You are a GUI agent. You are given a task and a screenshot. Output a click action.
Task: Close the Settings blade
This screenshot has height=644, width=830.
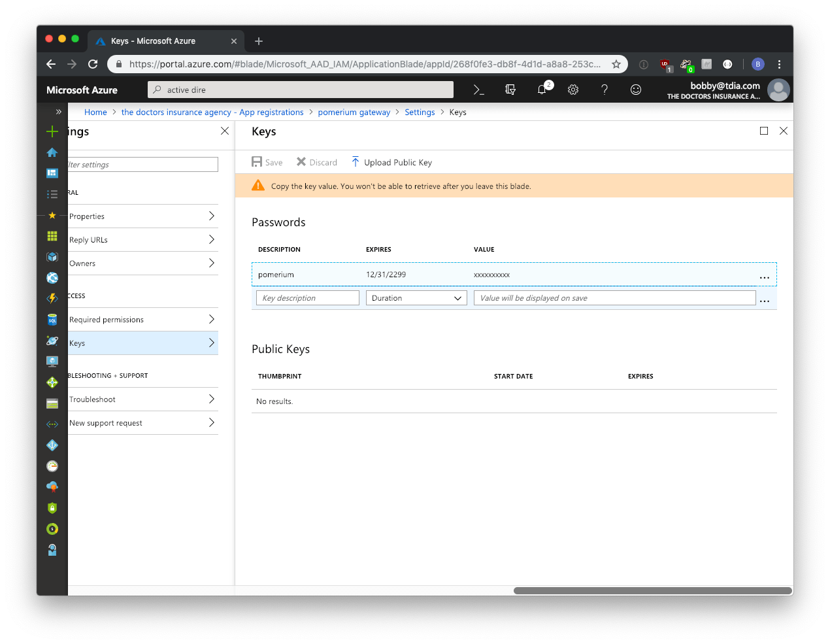(x=225, y=131)
